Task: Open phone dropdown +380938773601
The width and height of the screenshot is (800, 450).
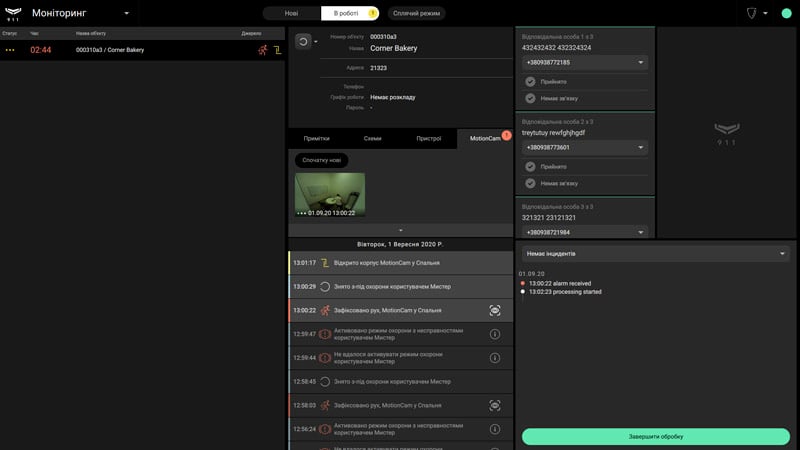Action: (x=585, y=147)
